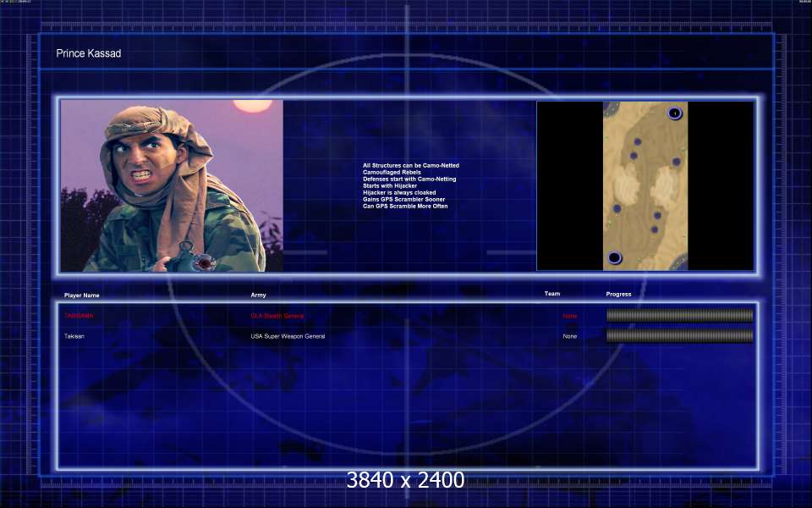Viewport: 812px width, 508px height.
Task: Click "Defenses start with Camo-Netting" line
Action: tap(409, 179)
